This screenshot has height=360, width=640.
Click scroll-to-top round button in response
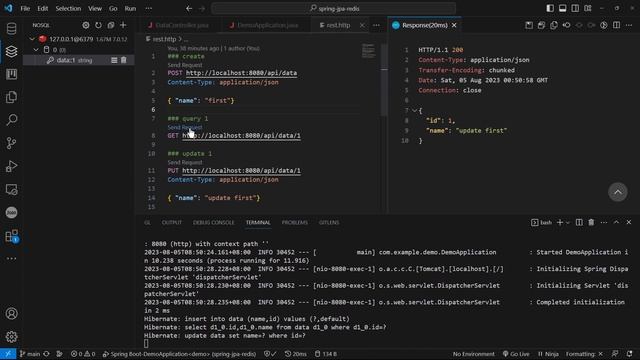click(618, 192)
